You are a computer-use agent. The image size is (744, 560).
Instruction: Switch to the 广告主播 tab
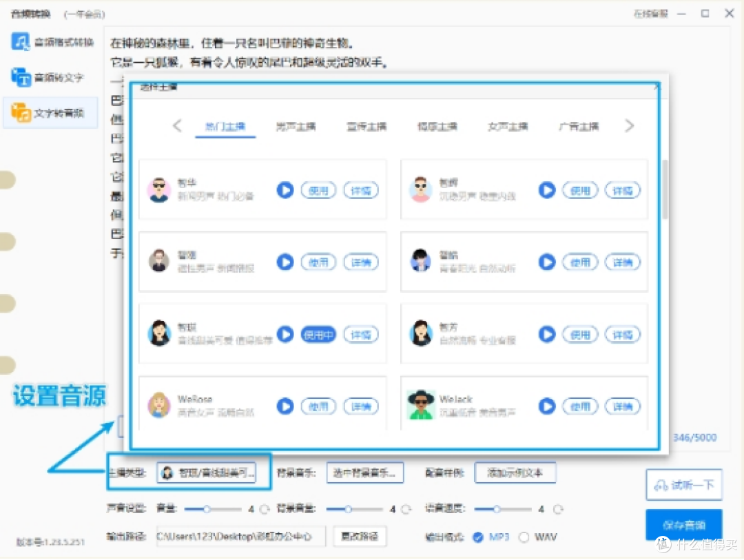point(579,127)
